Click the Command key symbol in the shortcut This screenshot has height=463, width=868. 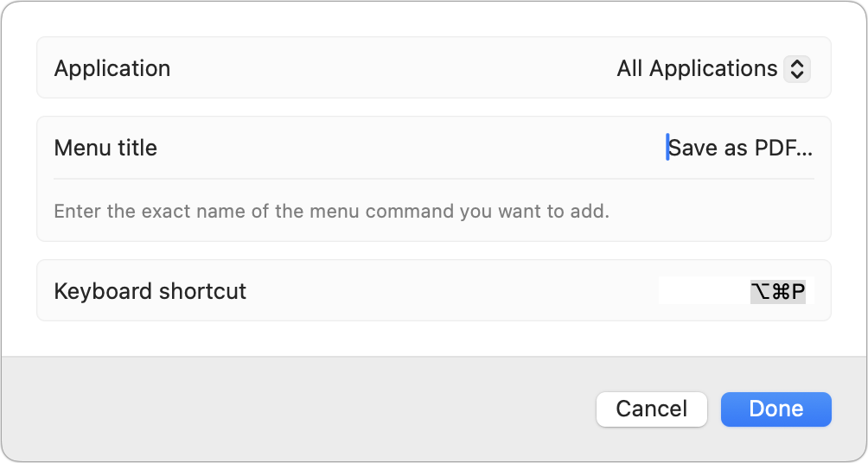click(781, 291)
